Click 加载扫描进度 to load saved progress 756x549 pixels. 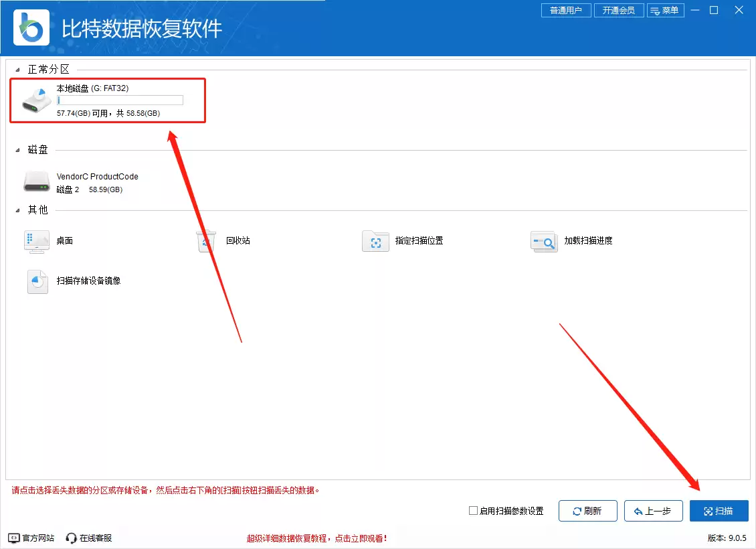tap(572, 241)
